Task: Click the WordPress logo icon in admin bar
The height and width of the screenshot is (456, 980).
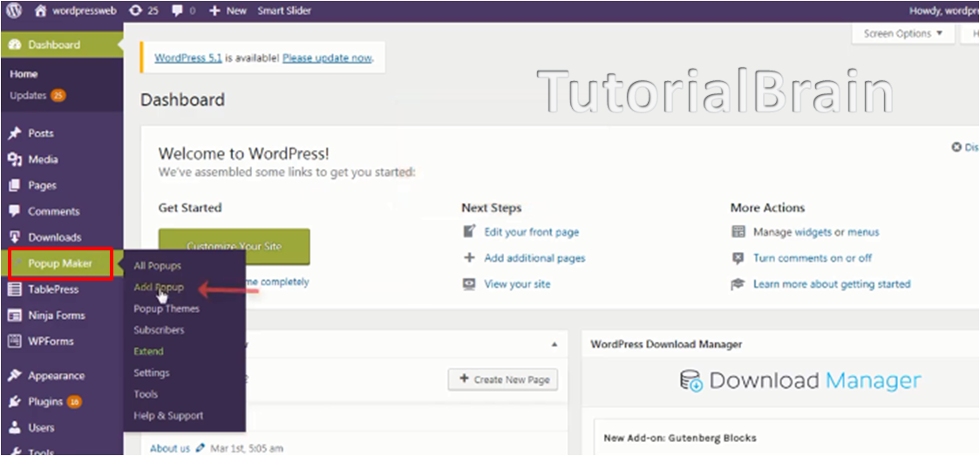Action: 14,10
